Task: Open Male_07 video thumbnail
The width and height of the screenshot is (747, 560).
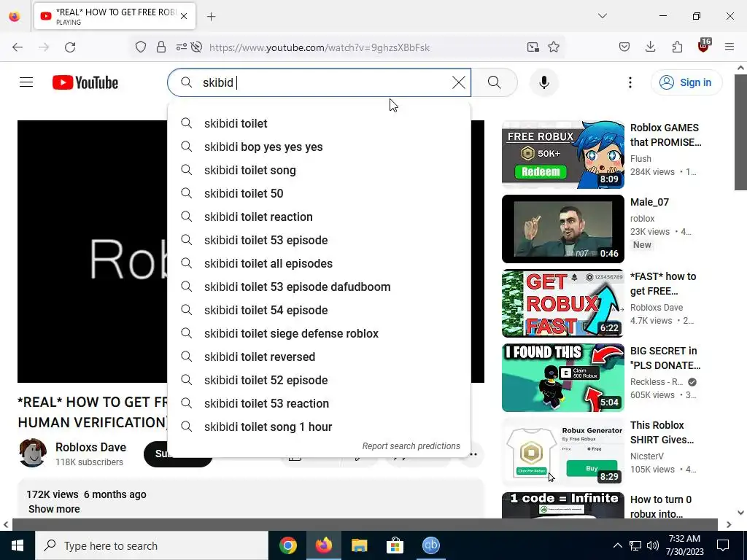Action: tap(562, 228)
